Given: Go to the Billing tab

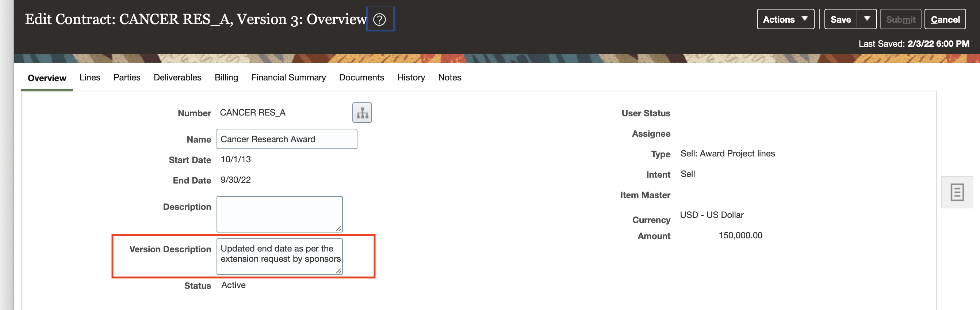Looking at the screenshot, I should [x=226, y=77].
